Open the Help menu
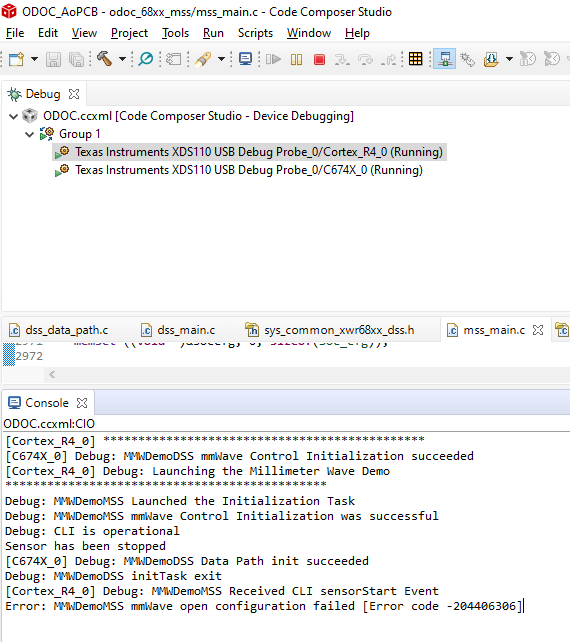 (357, 33)
